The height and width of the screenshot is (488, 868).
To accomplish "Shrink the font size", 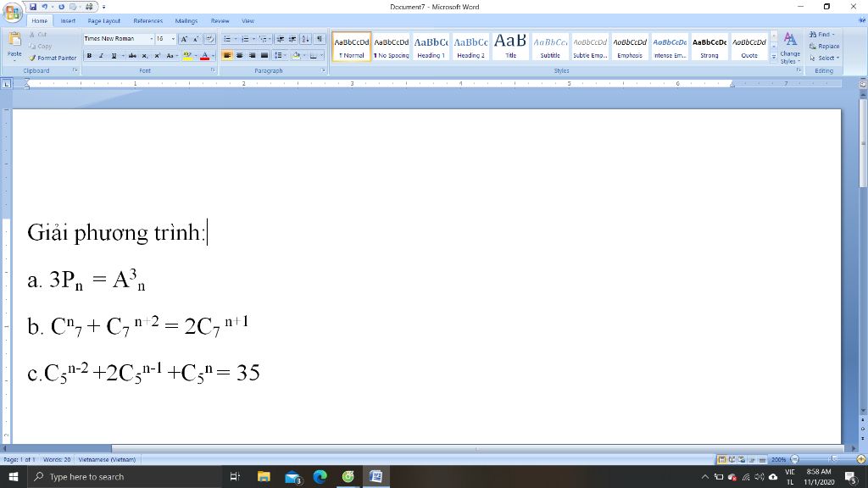I will [196, 39].
